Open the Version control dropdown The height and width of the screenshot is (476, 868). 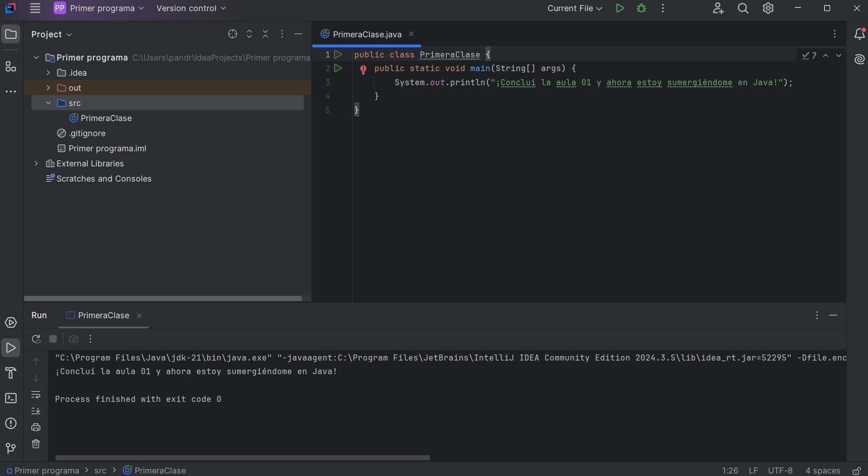[191, 8]
